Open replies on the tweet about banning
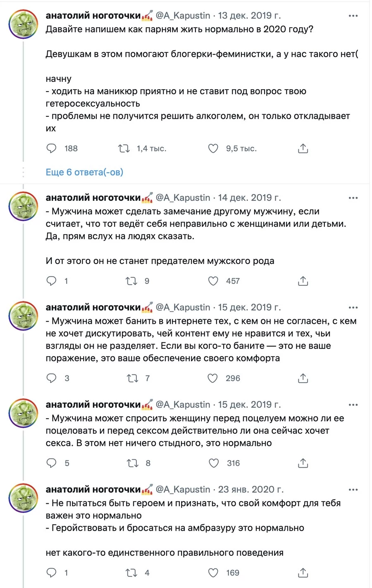Screen dimensions: 372x588 coord(51,378)
